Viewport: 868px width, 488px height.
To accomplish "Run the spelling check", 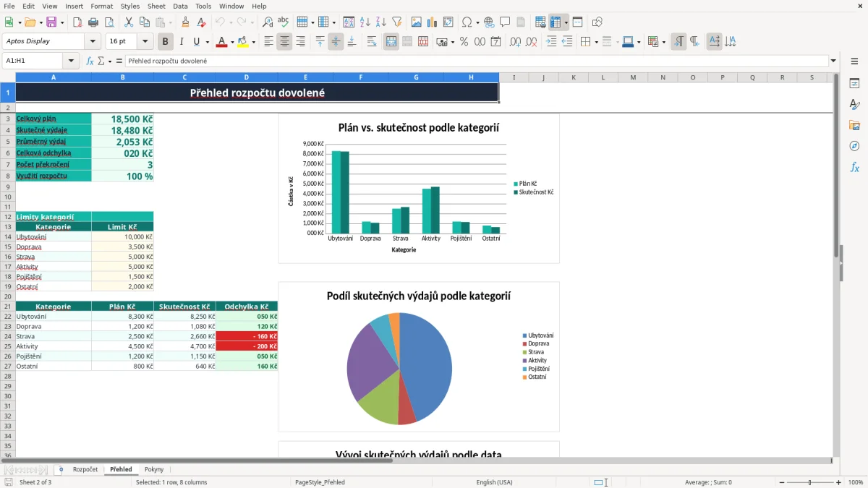I will (284, 22).
